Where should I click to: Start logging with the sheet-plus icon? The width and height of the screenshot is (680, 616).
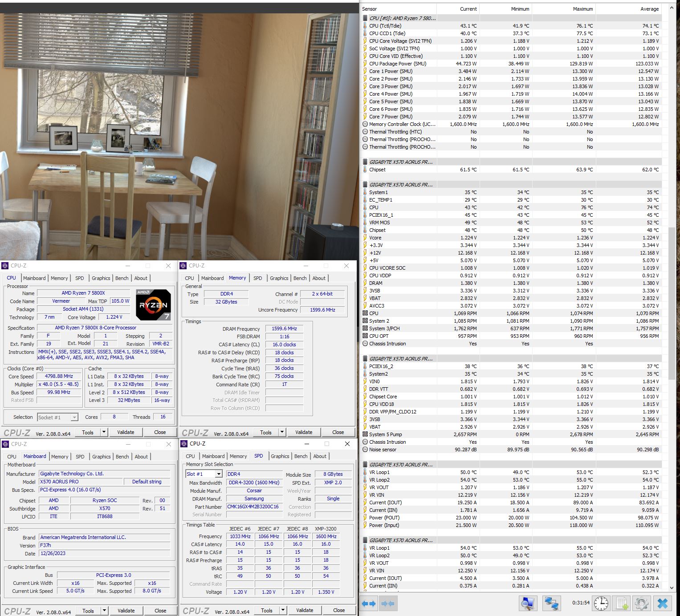coord(621,604)
